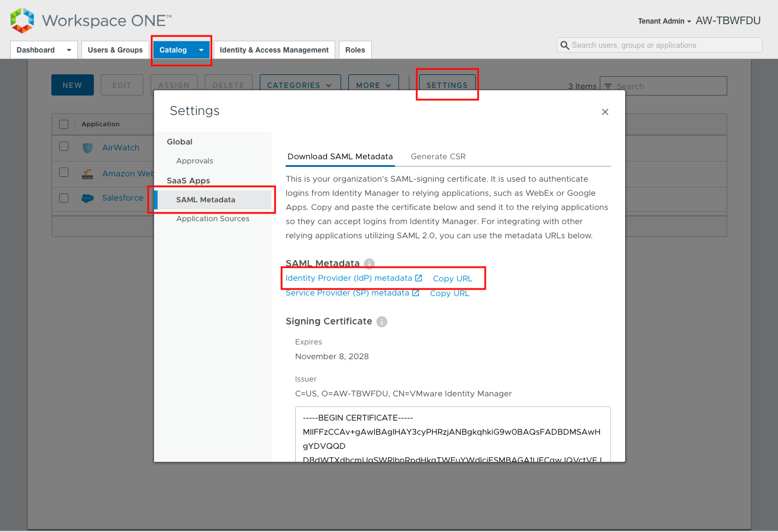Click Copy URL next to SP metadata
778x532 pixels.
tap(450, 294)
